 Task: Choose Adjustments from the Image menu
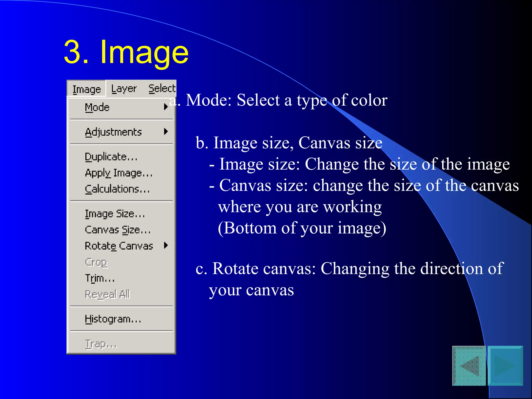pyautogui.click(x=121, y=132)
